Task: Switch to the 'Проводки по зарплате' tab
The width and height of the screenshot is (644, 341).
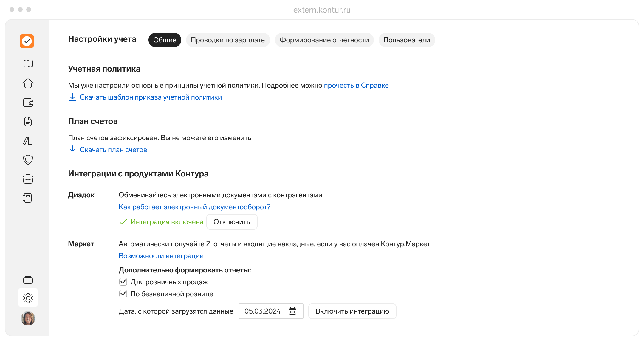Action: pos(228,40)
